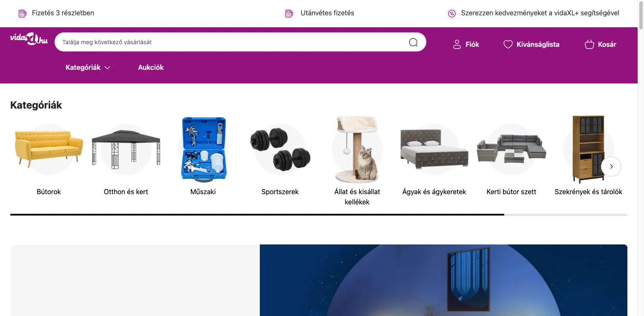Click the magnifying glass search icon
The image size is (644, 316).
click(x=413, y=42)
